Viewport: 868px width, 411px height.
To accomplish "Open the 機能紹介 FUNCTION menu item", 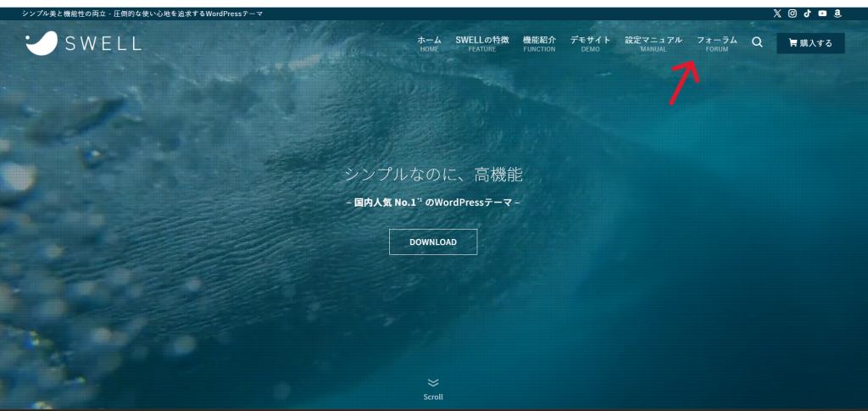I will (539, 44).
